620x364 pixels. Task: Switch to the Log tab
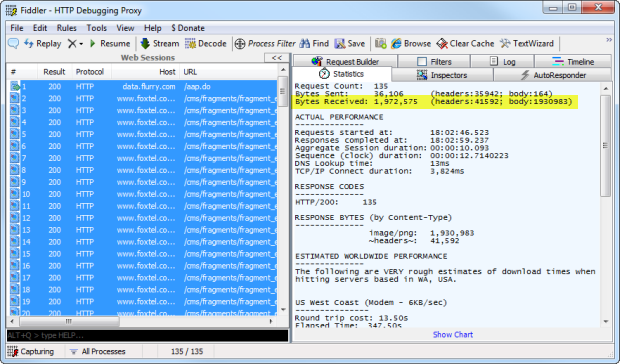tap(503, 62)
